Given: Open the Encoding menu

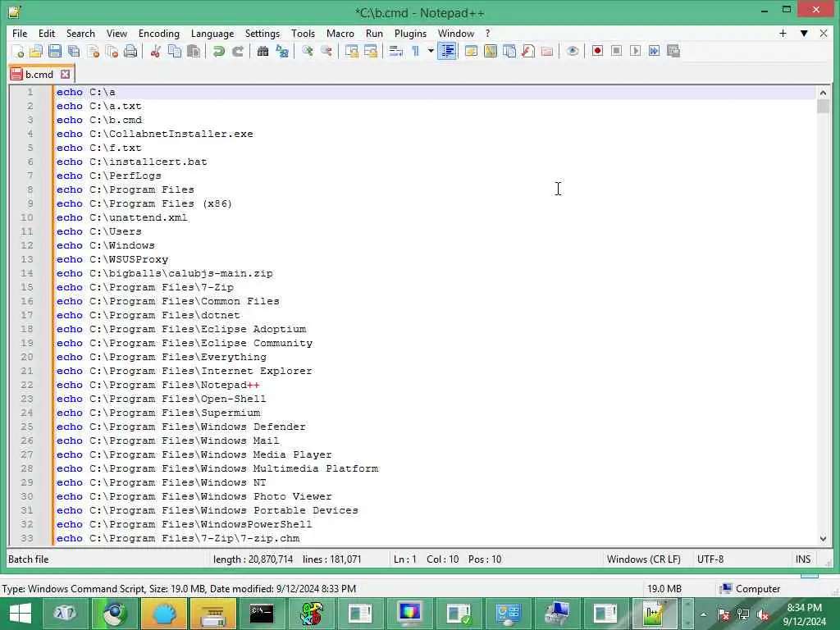Looking at the screenshot, I should pyautogui.click(x=158, y=33).
